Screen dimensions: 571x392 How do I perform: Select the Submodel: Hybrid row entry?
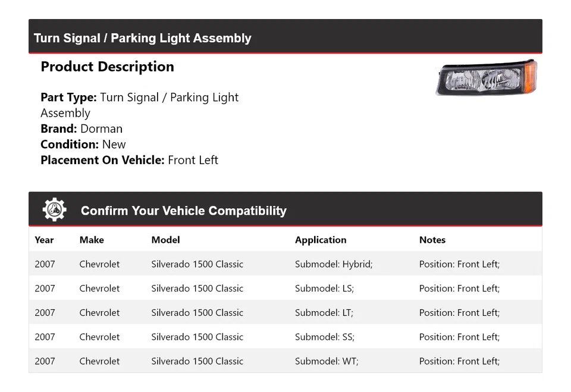(334, 264)
